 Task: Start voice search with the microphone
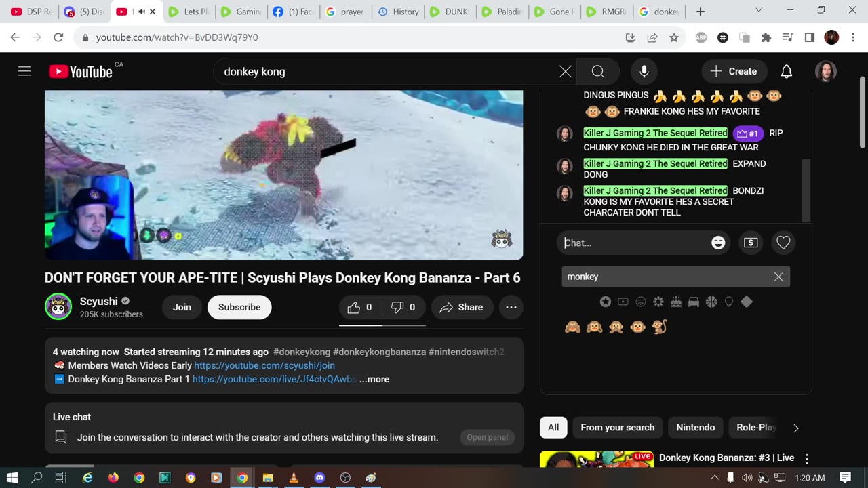click(x=644, y=71)
